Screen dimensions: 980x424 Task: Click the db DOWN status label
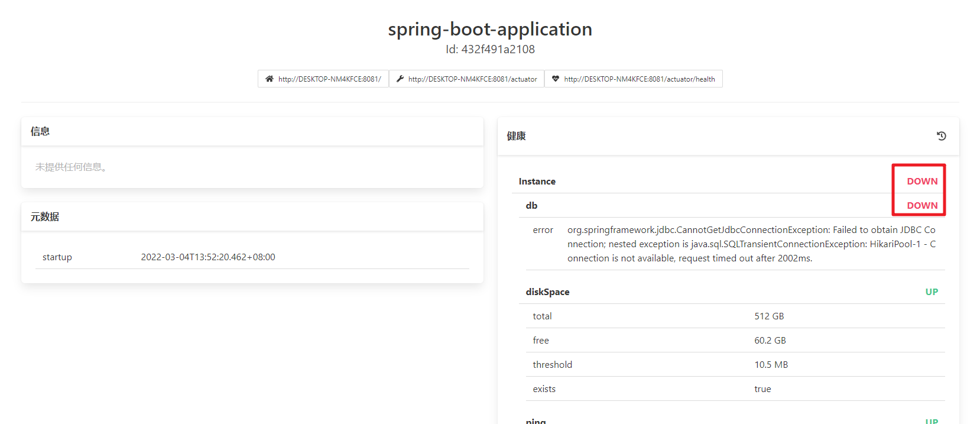922,206
